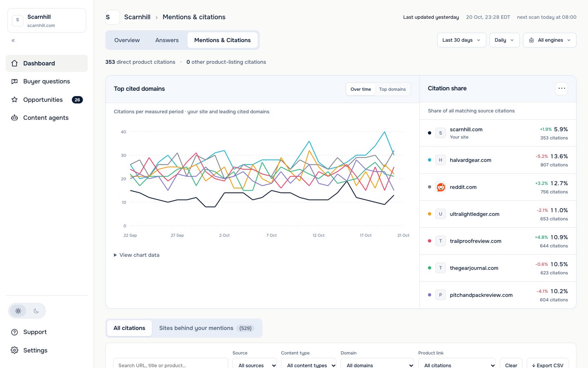Select the Top domains chart view
Screen dimensions: 588x368
click(392, 89)
